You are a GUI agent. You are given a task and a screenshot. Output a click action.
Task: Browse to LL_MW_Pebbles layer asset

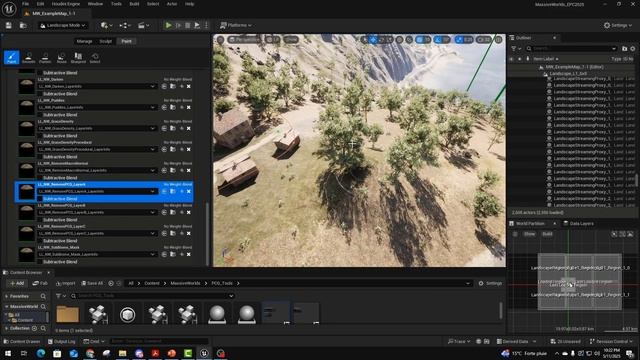click(173, 107)
